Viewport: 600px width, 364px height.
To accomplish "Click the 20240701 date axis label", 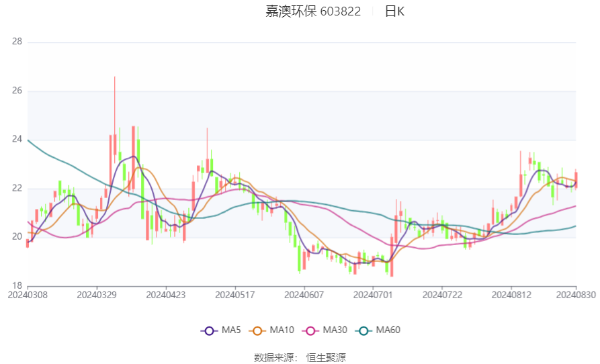I will pyautogui.click(x=373, y=295).
